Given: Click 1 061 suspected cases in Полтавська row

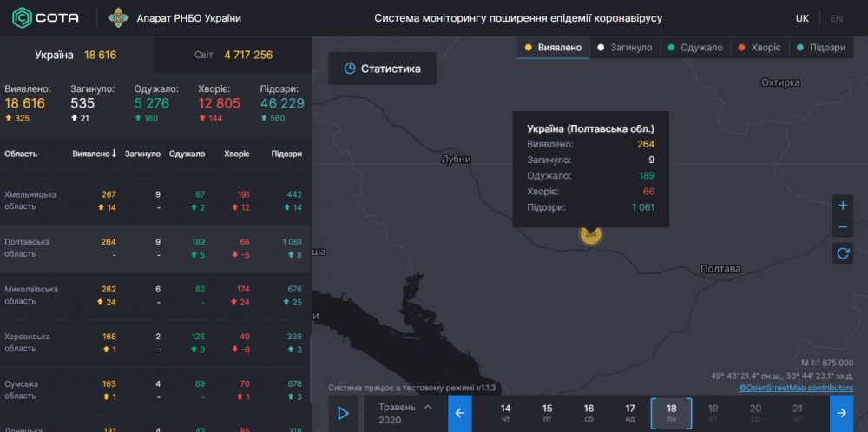Looking at the screenshot, I should [x=292, y=242].
